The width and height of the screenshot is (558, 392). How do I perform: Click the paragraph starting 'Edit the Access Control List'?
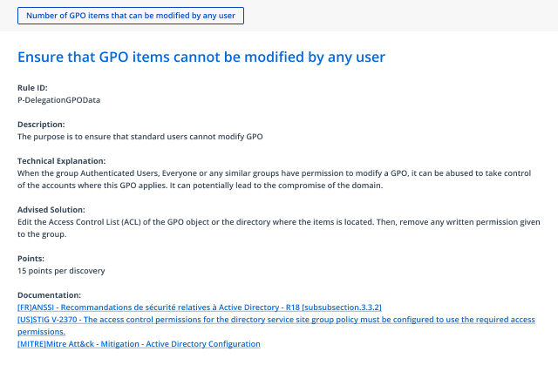click(x=279, y=228)
